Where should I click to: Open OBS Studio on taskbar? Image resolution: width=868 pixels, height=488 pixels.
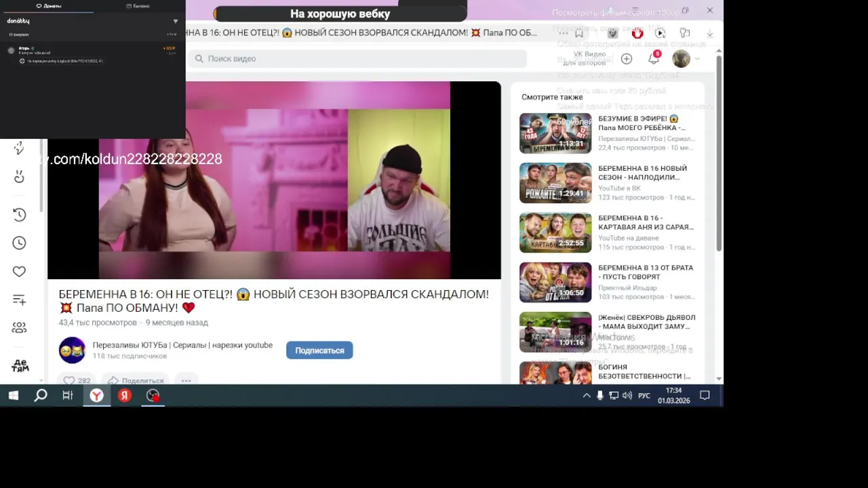click(153, 395)
